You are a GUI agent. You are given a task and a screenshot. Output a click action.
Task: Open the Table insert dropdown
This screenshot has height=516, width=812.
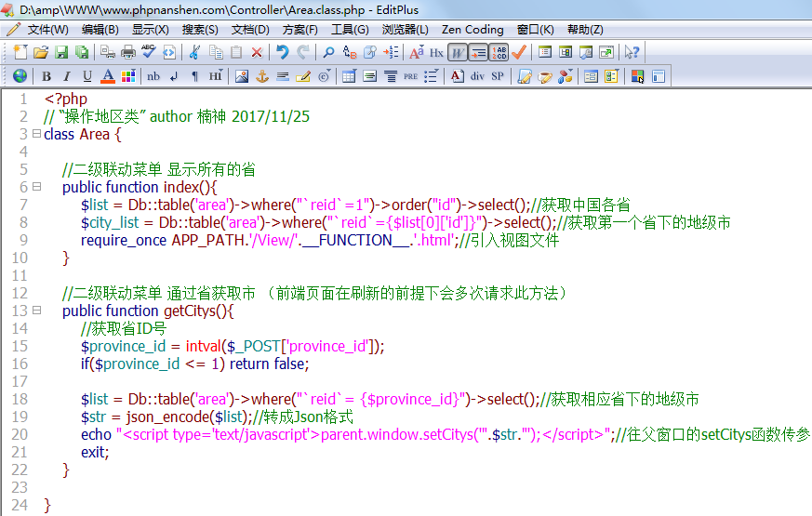pyautogui.click(x=349, y=76)
